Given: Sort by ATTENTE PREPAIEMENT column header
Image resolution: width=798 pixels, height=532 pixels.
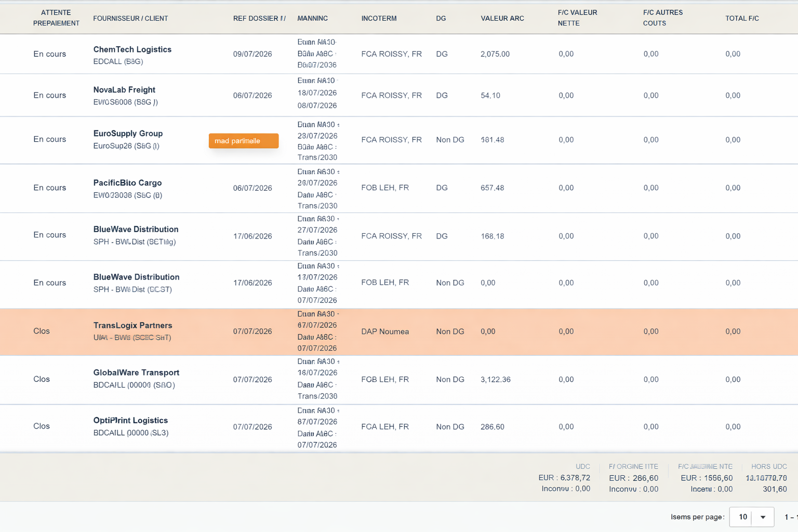Looking at the screenshot, I should click(56, 18).
